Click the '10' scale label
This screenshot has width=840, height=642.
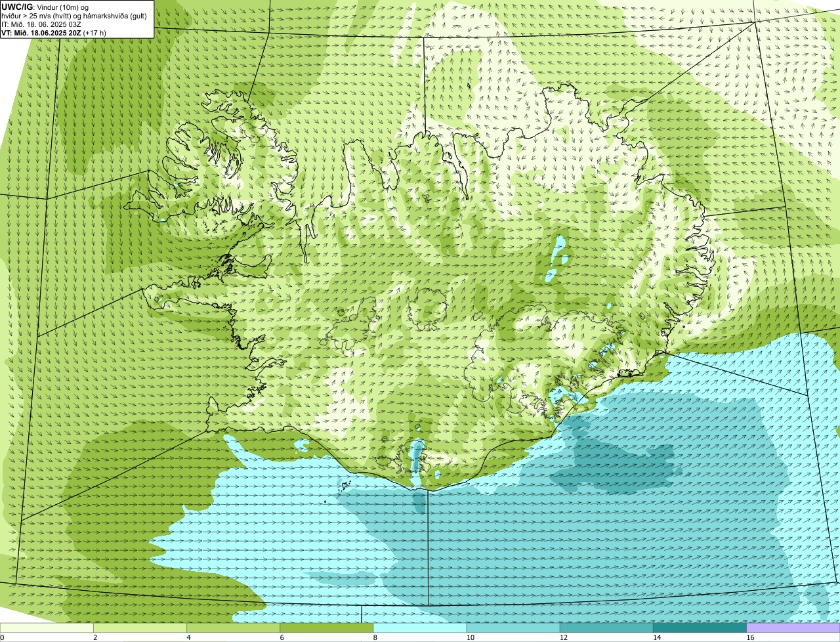(470, 637)
